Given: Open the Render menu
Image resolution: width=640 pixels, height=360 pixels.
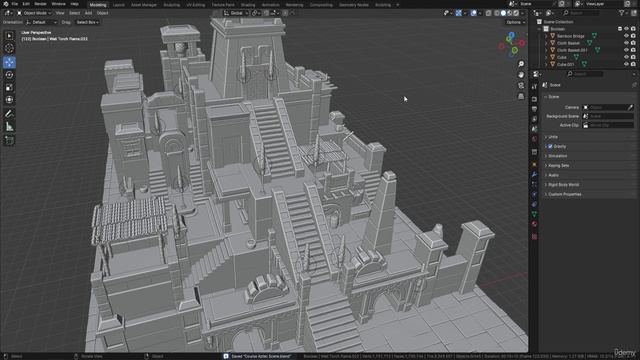Looking at the screenshot, I should [x=40, y=4].
